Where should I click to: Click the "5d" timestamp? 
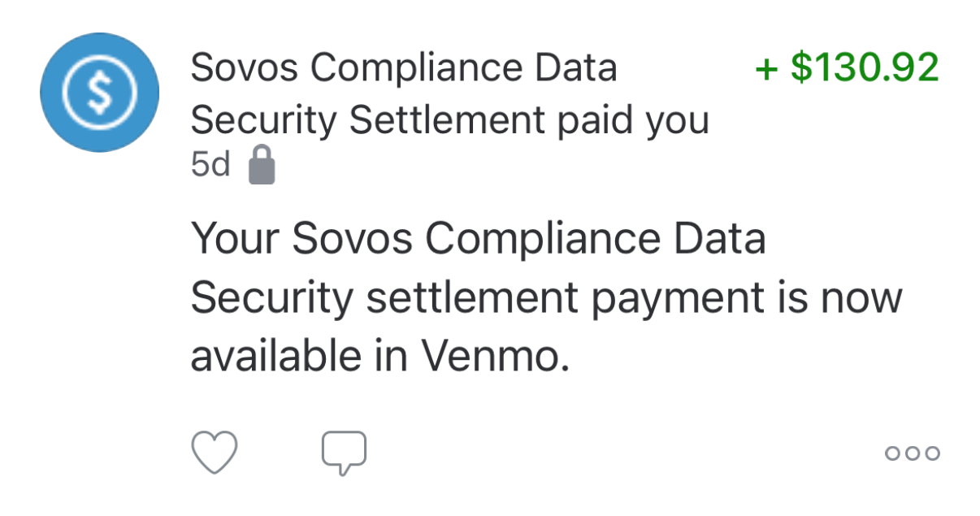click(x=210, y=166)
